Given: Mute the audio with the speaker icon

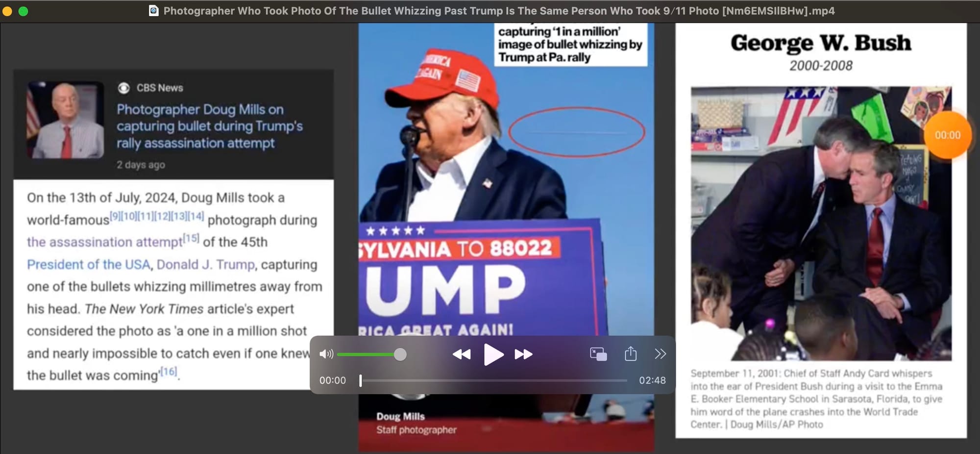Looking at the screenshot, I should click(x=326, y=354).
